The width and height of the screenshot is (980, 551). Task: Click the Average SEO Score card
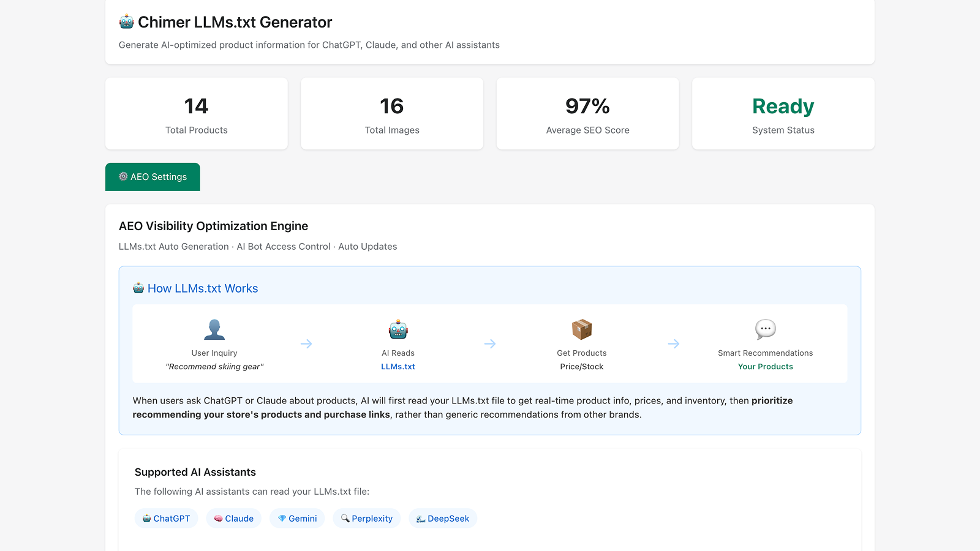coord(587,114)
